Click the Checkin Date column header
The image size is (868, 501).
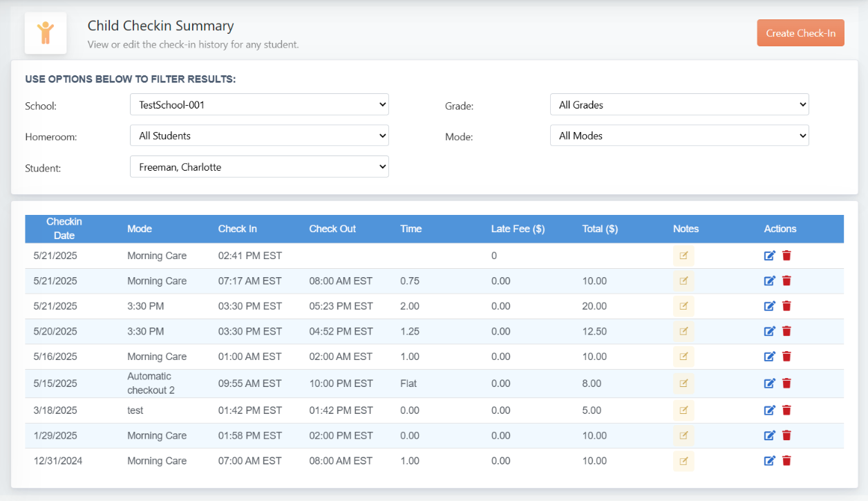[64, 229]
